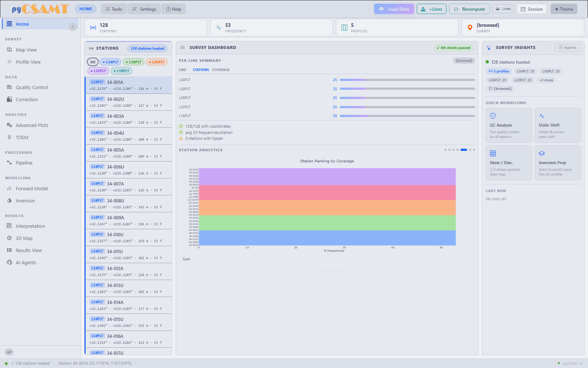Click the L34PLT coverage bar
Image resolution: width=588 pixels, height=368 pixels.
click(407, 79)
